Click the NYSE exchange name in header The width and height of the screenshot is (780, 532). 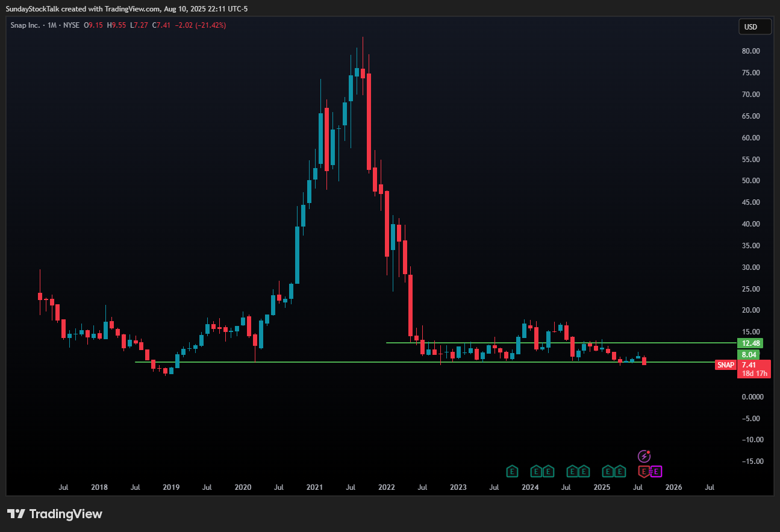[x=72, y=25]
